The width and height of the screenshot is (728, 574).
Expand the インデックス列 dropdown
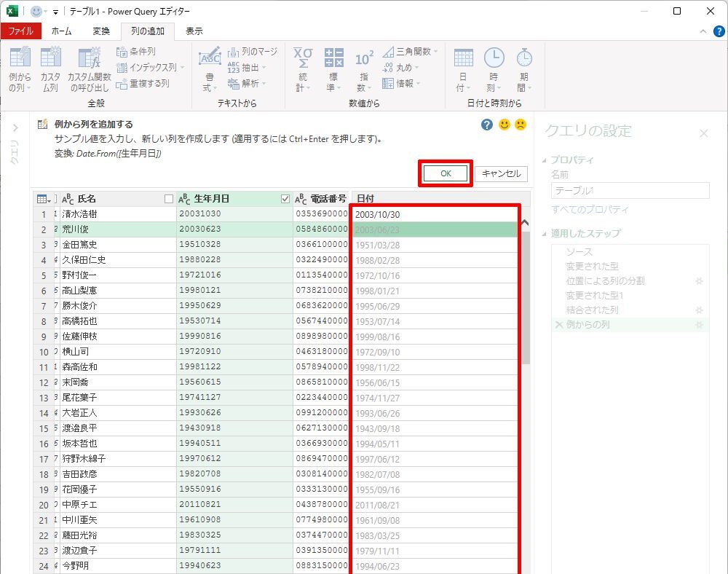pyautogui.click(x=182, y=68)
